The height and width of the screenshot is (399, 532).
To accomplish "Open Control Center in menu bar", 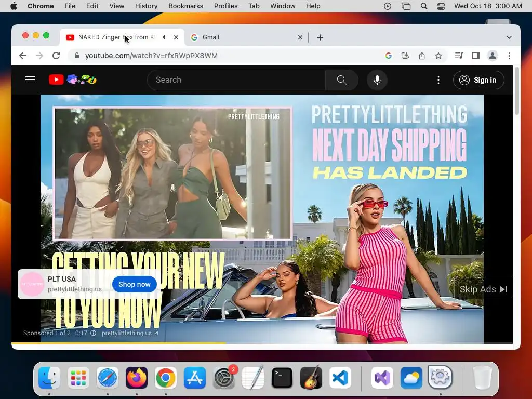I will (x=441, y=6).
